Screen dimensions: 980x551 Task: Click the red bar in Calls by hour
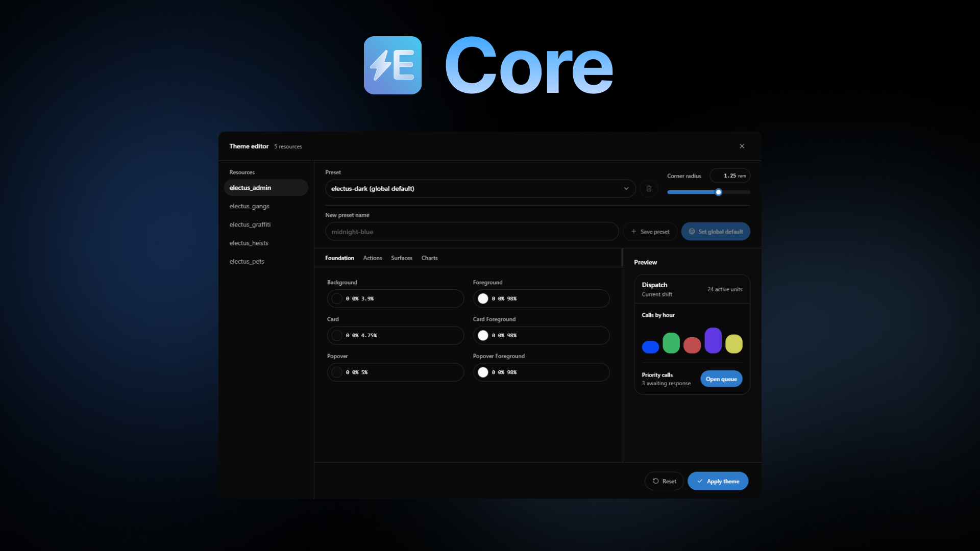(x=692, y=345)
